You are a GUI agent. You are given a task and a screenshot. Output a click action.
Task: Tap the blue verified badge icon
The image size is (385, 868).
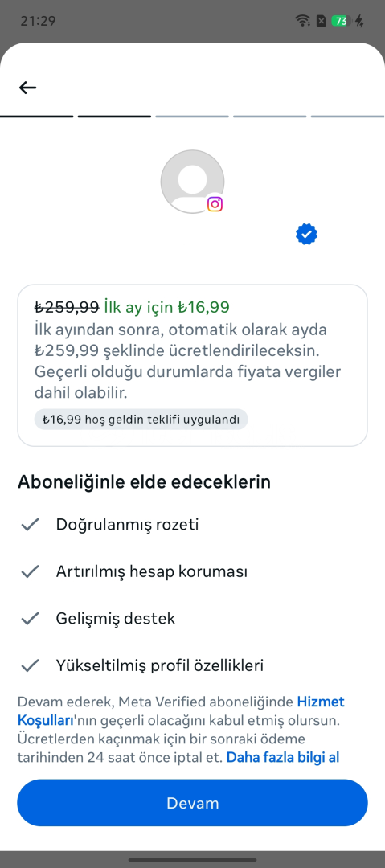[306, 234]
